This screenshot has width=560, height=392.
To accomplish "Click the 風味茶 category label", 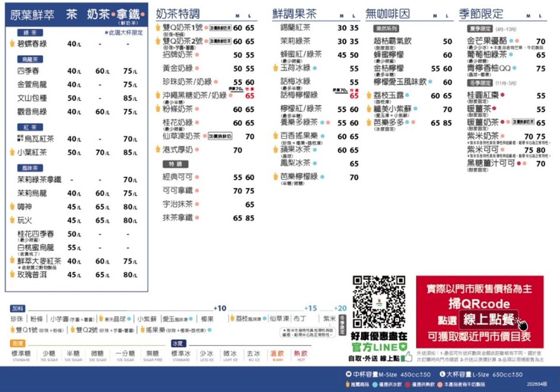I will point(30,168).
